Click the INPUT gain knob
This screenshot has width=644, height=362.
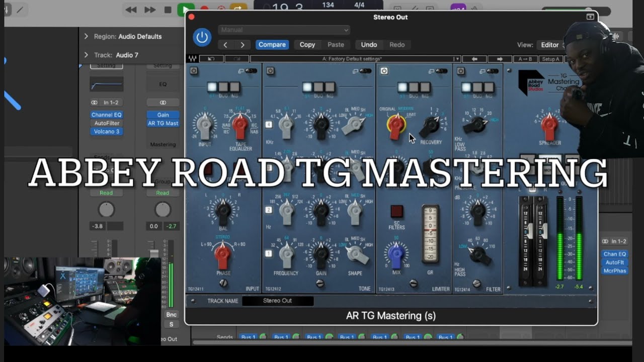pos(204,125)
